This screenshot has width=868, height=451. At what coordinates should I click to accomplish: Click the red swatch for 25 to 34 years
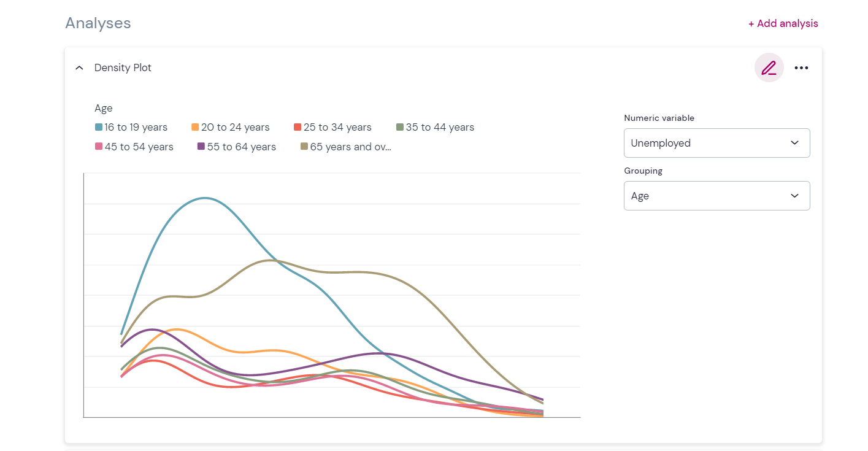[298, 127]
